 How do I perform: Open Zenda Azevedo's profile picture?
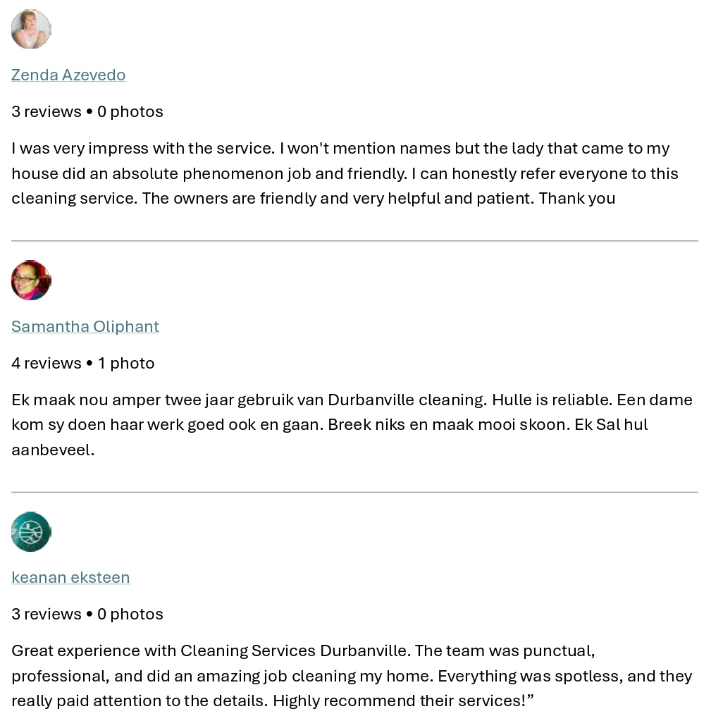coord(31,29)
